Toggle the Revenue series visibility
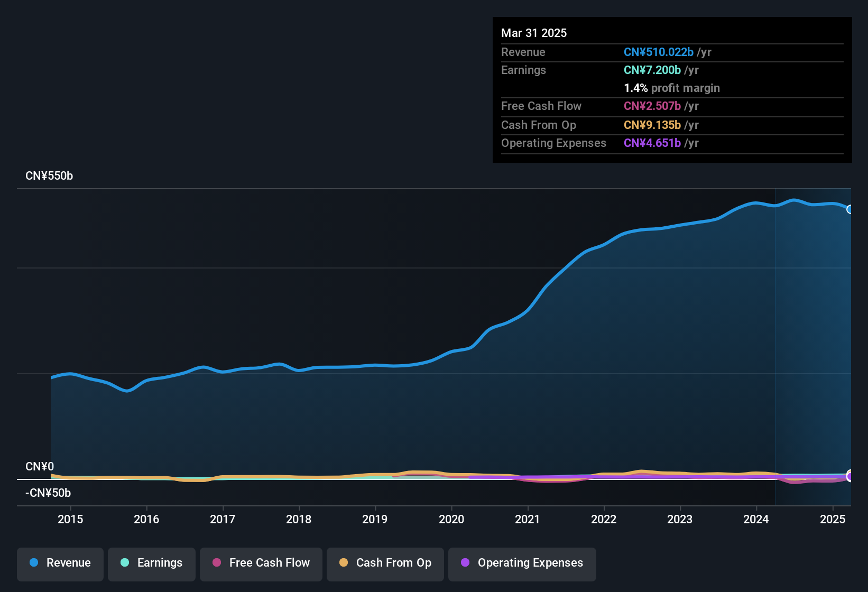868x592 pixels. point(60,563)
